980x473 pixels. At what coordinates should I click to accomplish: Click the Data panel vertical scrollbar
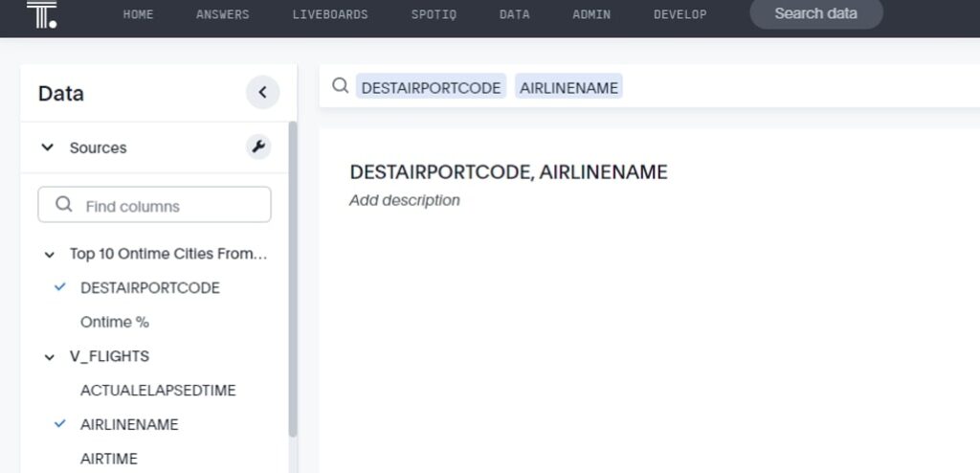tap(293, 278)
